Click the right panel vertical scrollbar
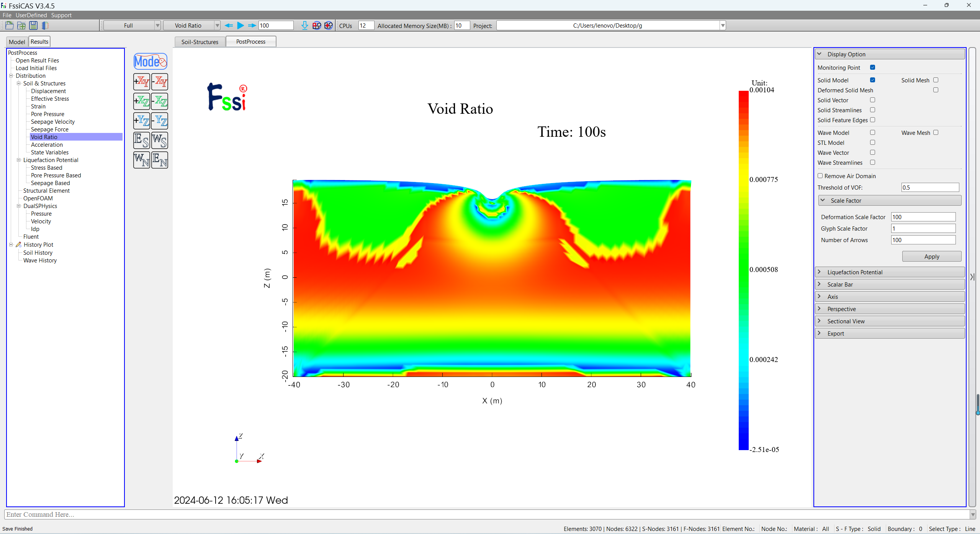The image size is (980, 534). point(972,277)
